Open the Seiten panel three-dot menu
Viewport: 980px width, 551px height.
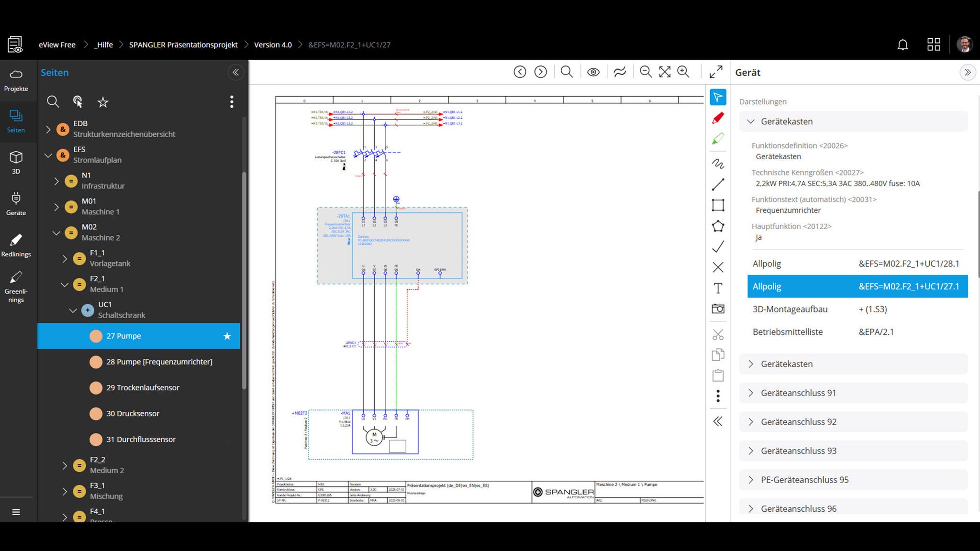232,101
